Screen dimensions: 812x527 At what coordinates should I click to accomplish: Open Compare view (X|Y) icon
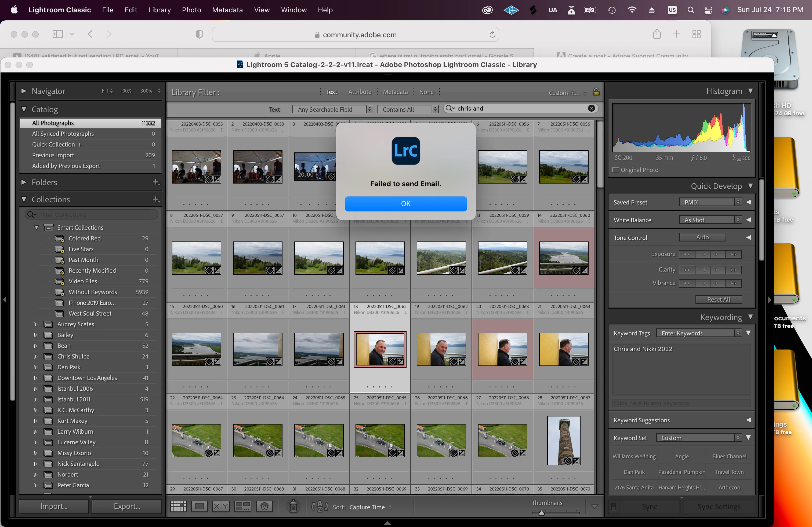pos(221,507)
